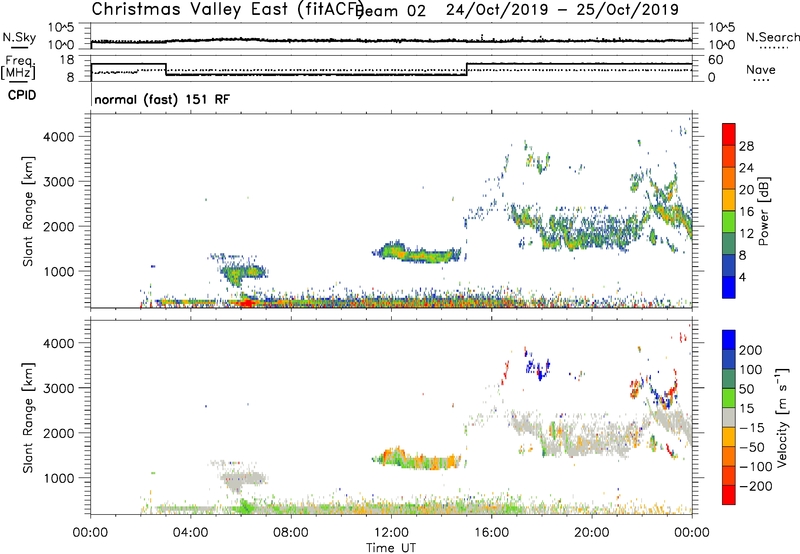This screenshot has width=800, height=554.
Task: Click the red bottom of Velocity color bar
Action: 729,495
